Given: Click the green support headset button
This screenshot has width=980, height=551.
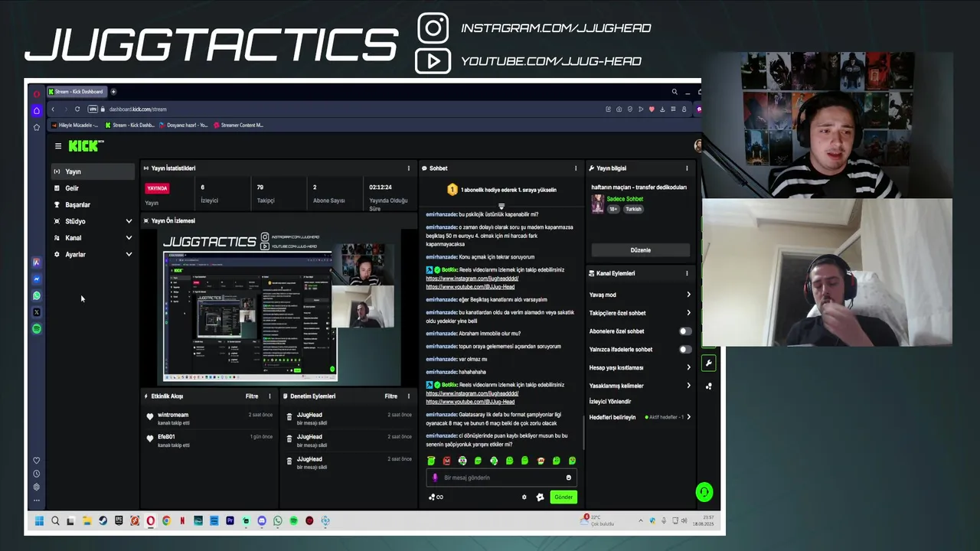Looking at the screenshot, I should click(x=704, y=492).
